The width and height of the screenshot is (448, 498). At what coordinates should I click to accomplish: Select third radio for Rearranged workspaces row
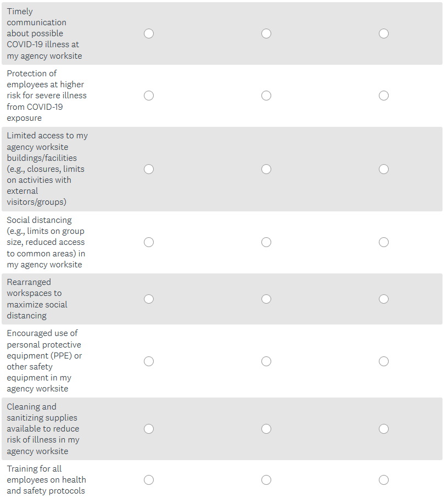pyautogui.click(x=384, y=299)
